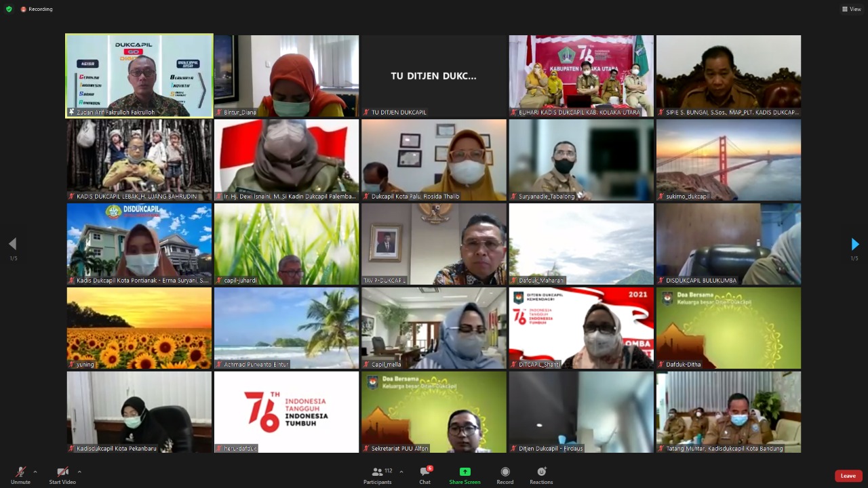Open the Reactions menu
868x488 pixels.
click(x=541, y=475)
